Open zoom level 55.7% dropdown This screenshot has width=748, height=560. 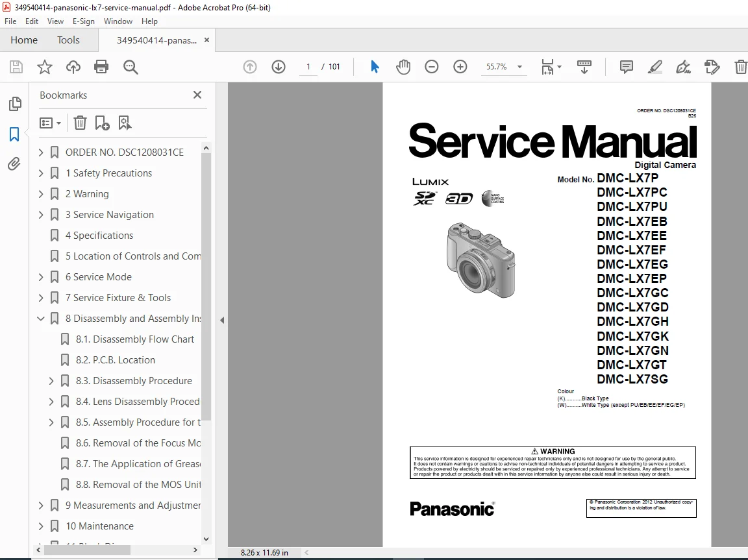tap(520, 67)
